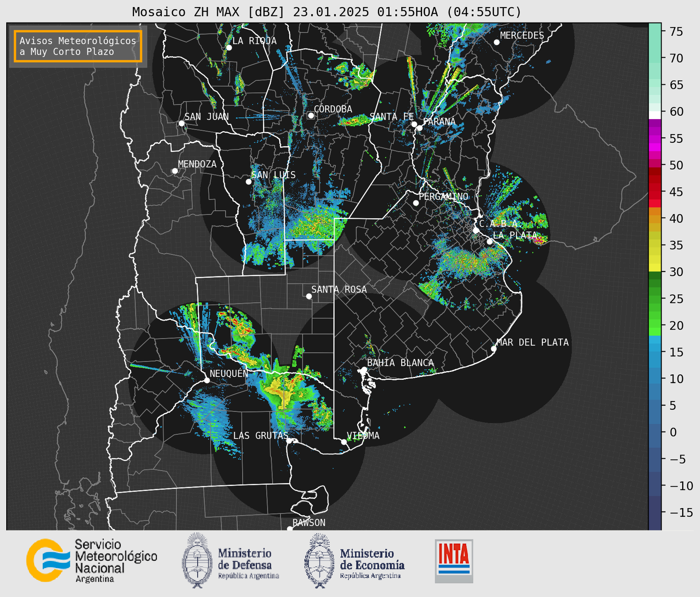Viewport: 700px width, 597px height.
Task: Click the CÓRDOBA city marker dot
Action: point(311,115)
